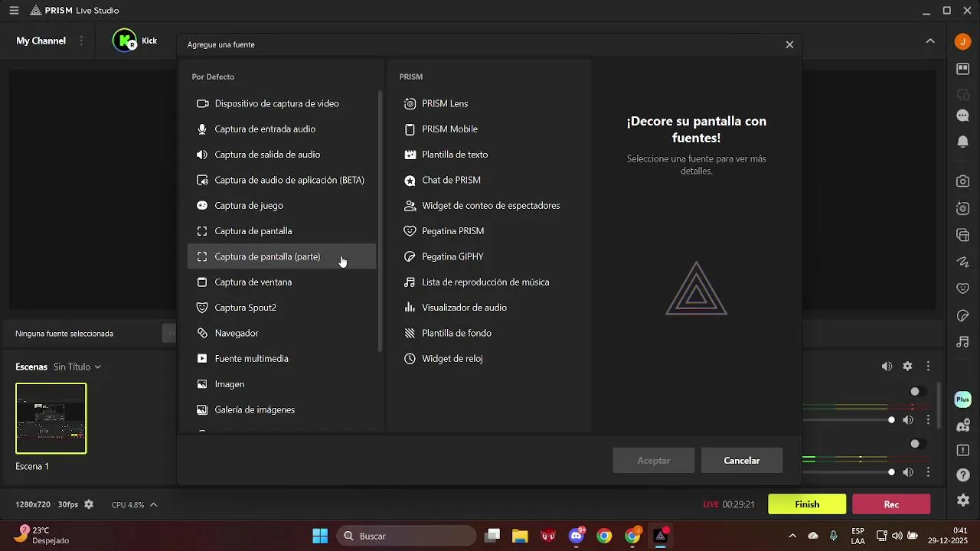Image resolution: width=980 pixels, height=551 pixels.
Task: Select Captura de ventana source
Action: (x=282, y=282)
